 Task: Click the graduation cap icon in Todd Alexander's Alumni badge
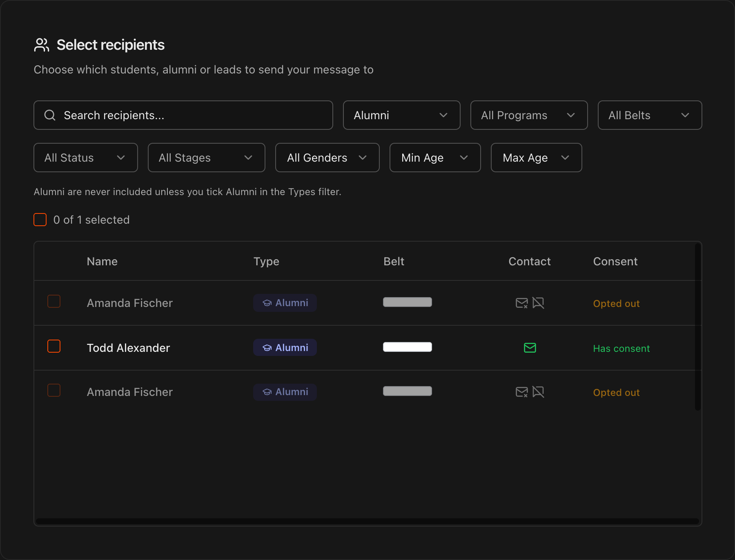click(267, 348)
